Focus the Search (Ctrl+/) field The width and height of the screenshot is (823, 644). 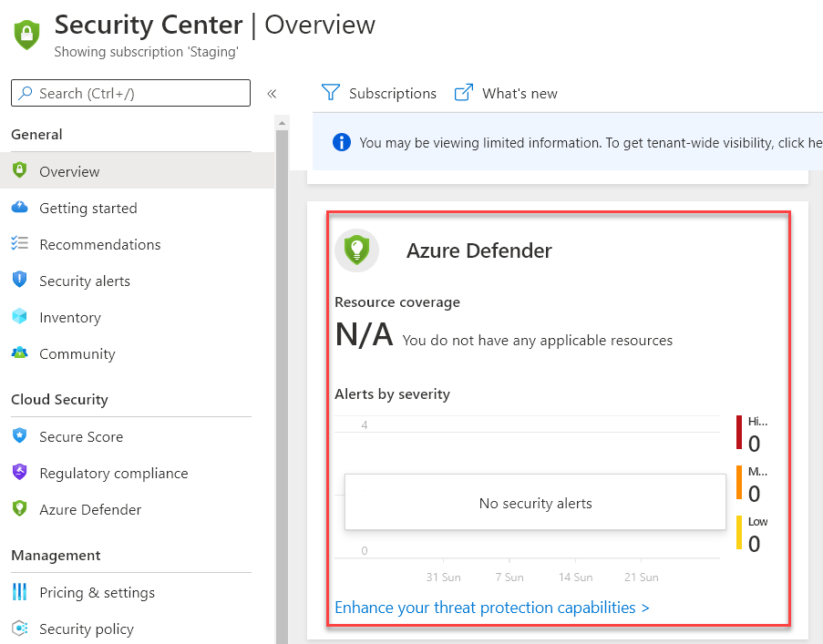[130, 93]
